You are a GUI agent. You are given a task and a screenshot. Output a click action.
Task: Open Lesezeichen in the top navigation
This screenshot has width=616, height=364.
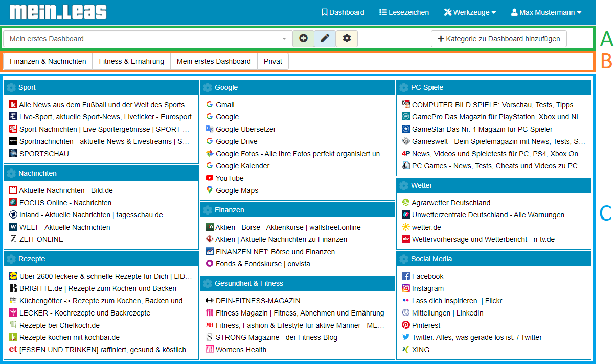[404, 12]
